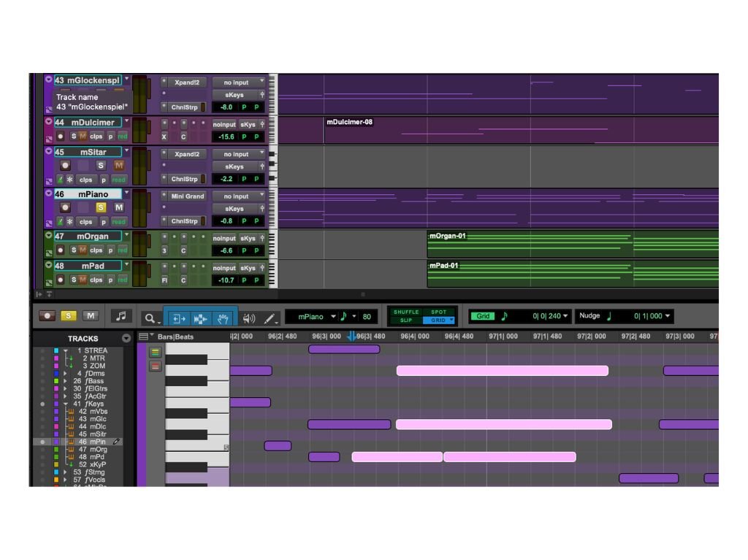Click the green Grid button in the toolbar
The image size is (748, 560).
coord(483,315)
